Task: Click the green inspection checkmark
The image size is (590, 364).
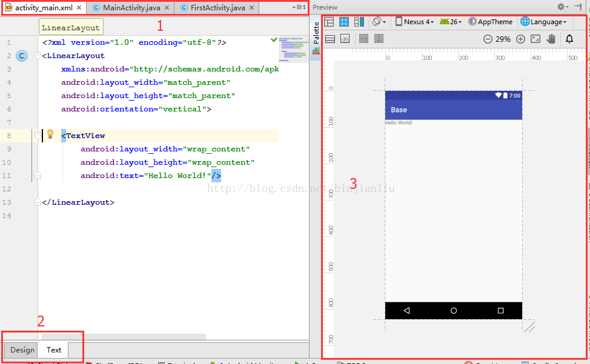Action: [x=274, y=39]
